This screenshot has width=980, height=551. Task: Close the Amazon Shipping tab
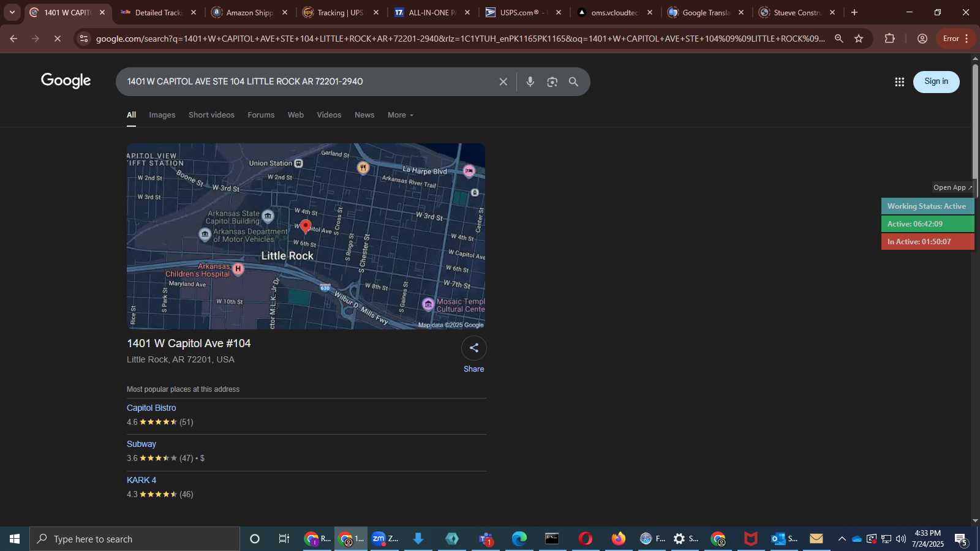[285, 12]
